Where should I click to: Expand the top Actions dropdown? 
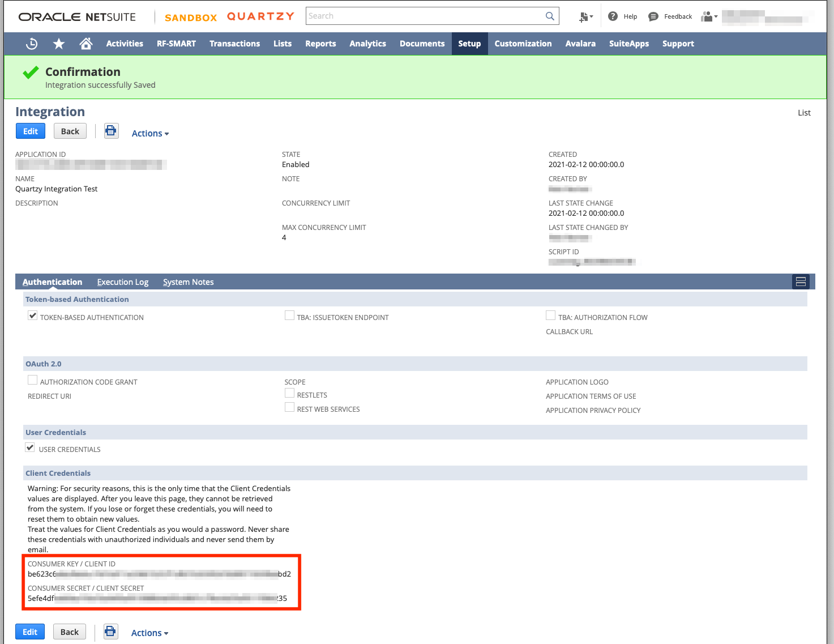(x=150, y=134)
